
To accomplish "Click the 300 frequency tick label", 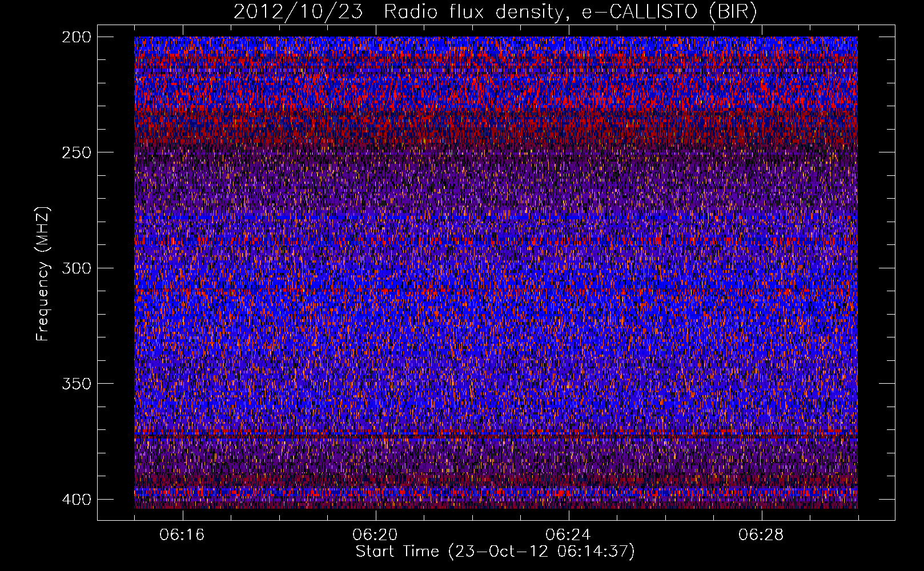I will (76, 268).
